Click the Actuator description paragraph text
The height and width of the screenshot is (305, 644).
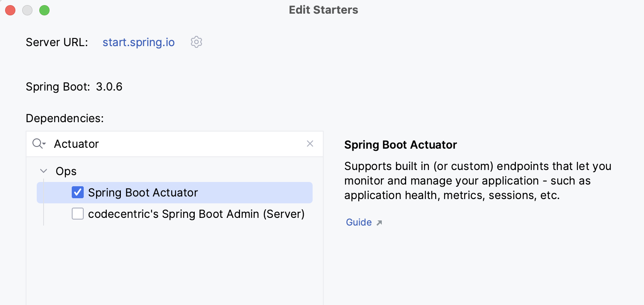pos(478,181)
